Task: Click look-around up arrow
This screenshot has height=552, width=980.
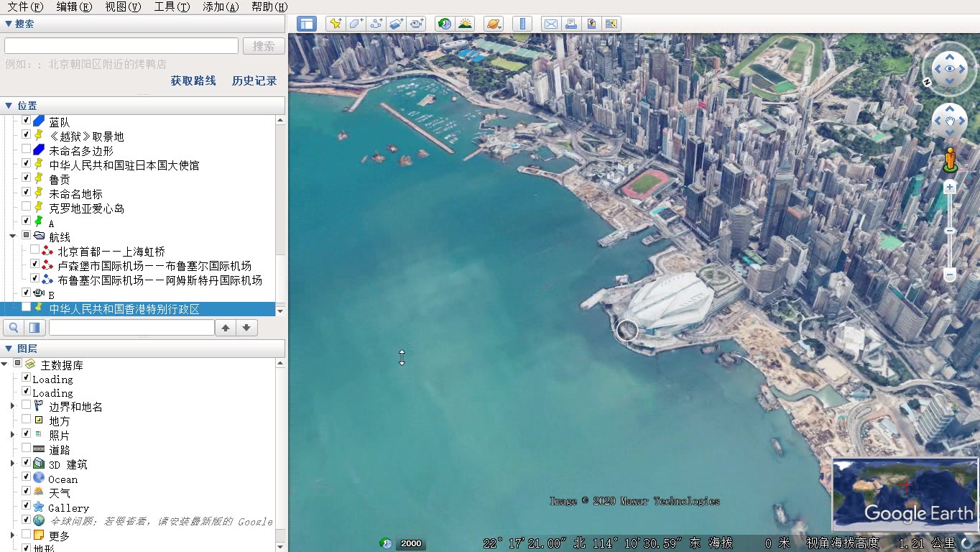Action: pyautogui.click(x=950, y=56)
